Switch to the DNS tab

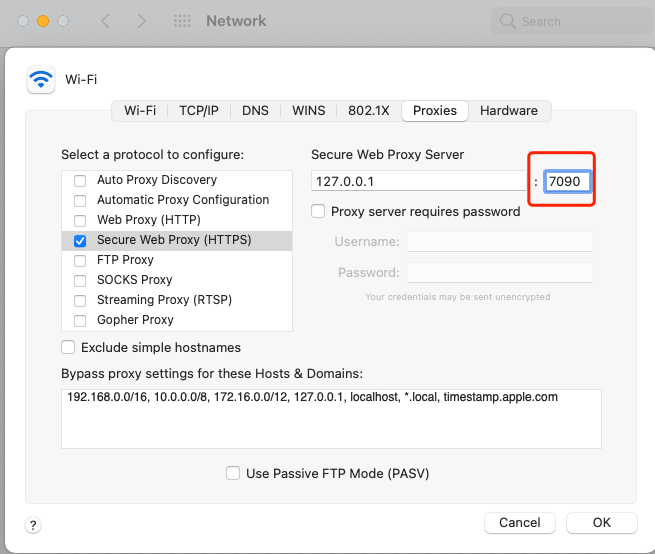point(255,111)
